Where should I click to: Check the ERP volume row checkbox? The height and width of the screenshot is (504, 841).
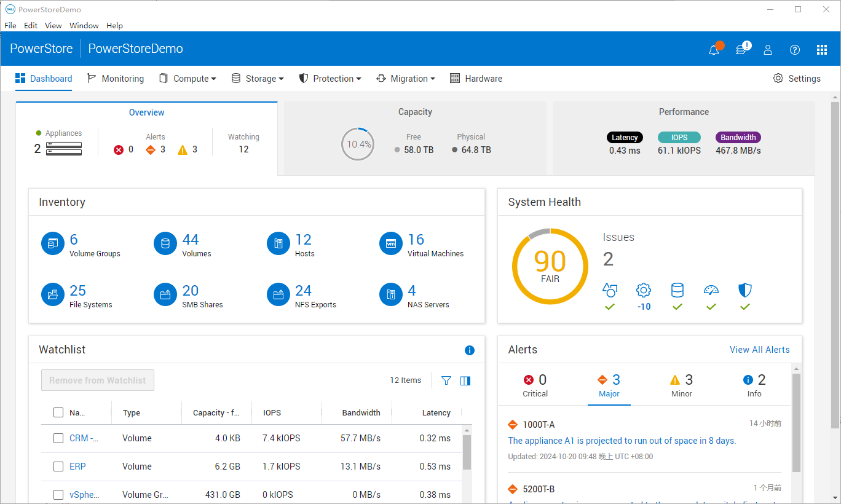[x=58, y=467]
